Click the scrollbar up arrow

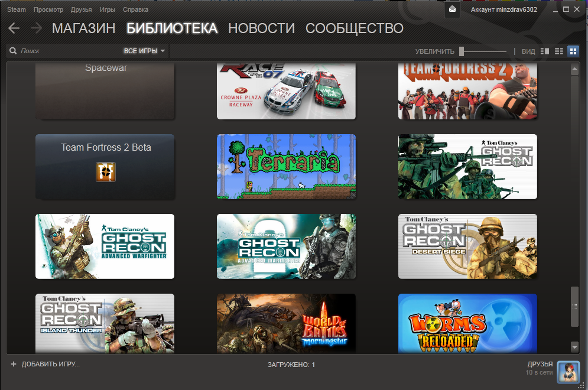point(574,69)
